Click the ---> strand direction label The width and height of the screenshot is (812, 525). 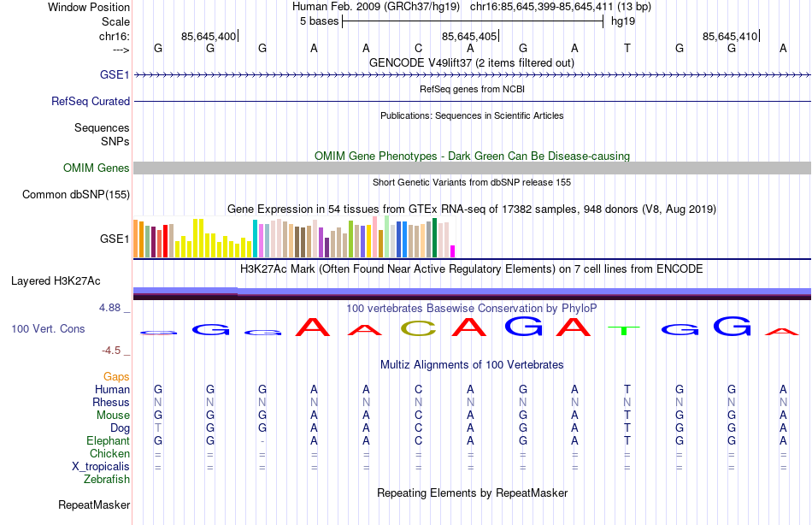tap(121, 50)
